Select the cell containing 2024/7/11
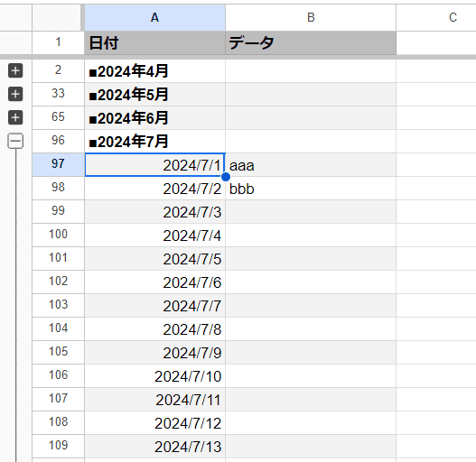This screenshot has height=462, width=476. click(x=154, y=399)
